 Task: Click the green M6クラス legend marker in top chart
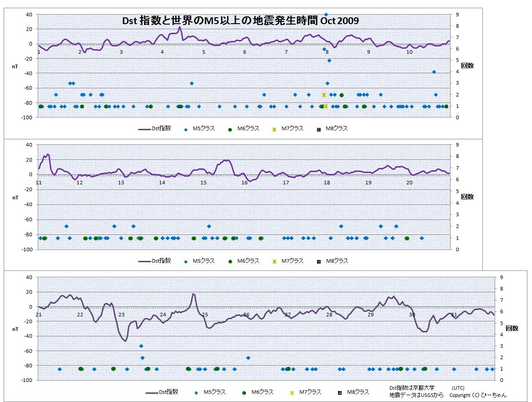(x=230, y=129)
